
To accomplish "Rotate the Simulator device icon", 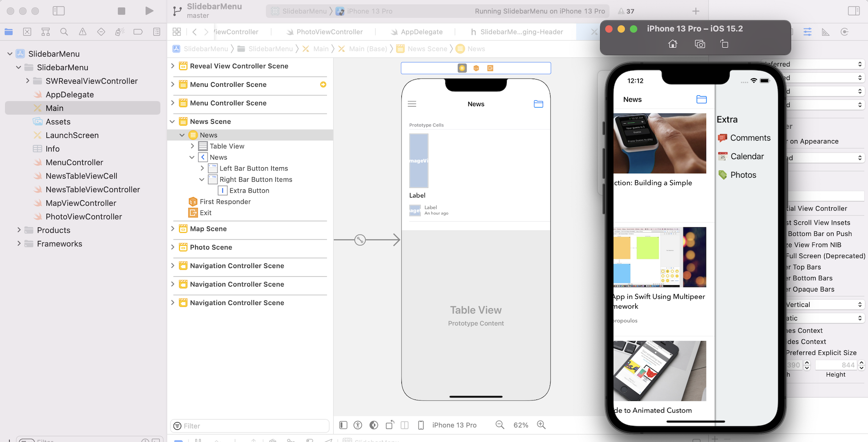I will (724, 44).
